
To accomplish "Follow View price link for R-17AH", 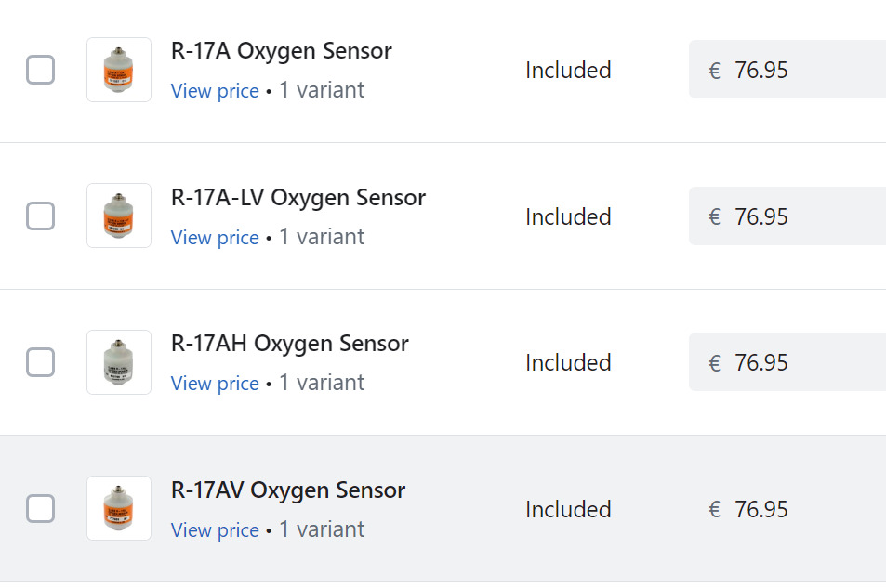I will 215,384.
